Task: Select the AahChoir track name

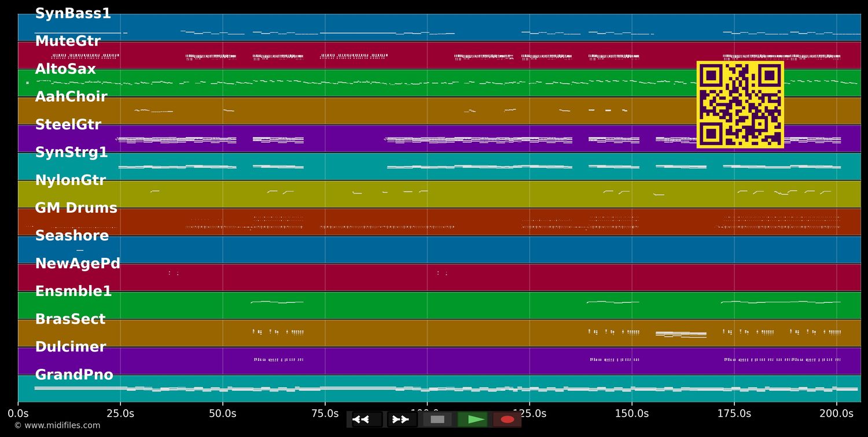Action: coord(71,97)
